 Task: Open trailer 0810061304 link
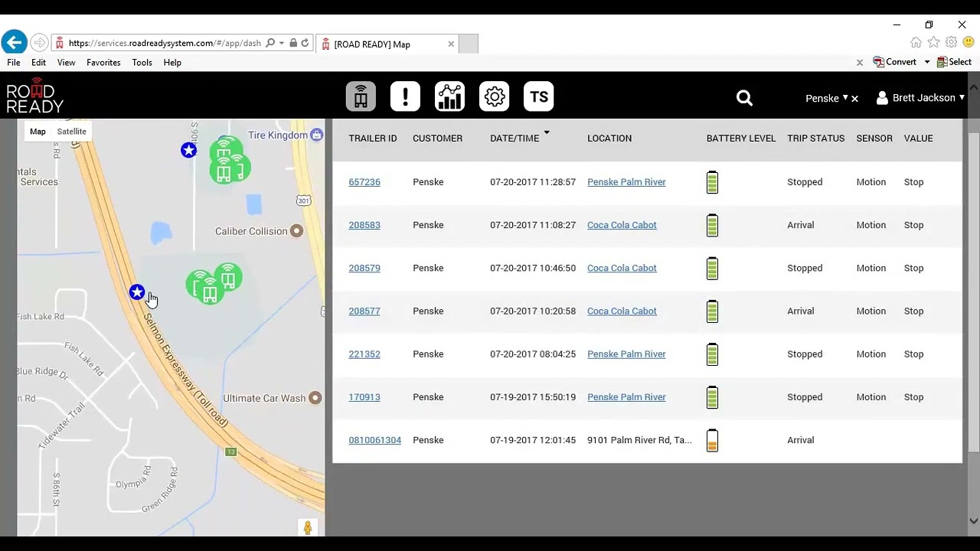(x=375, y=440)
